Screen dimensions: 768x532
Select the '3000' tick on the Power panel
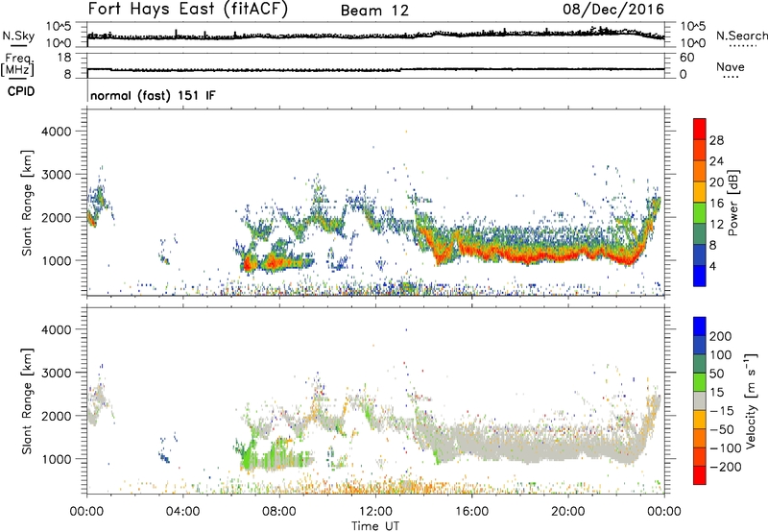click(57, 175)
